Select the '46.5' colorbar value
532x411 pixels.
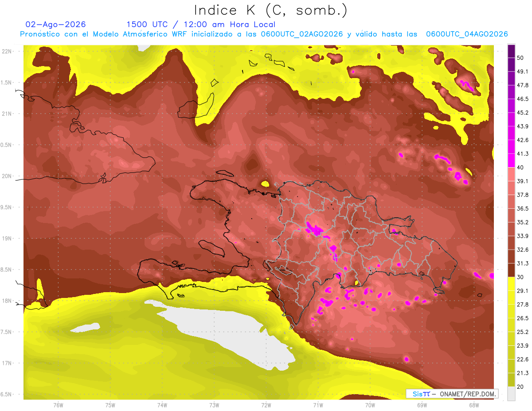tap(523, 99)
